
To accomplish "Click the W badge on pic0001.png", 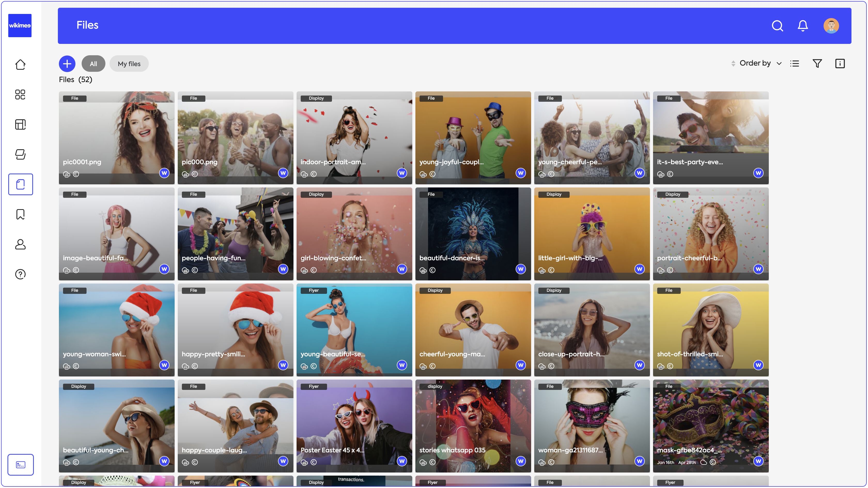I will pyautogui.click(x=164, y=173).
